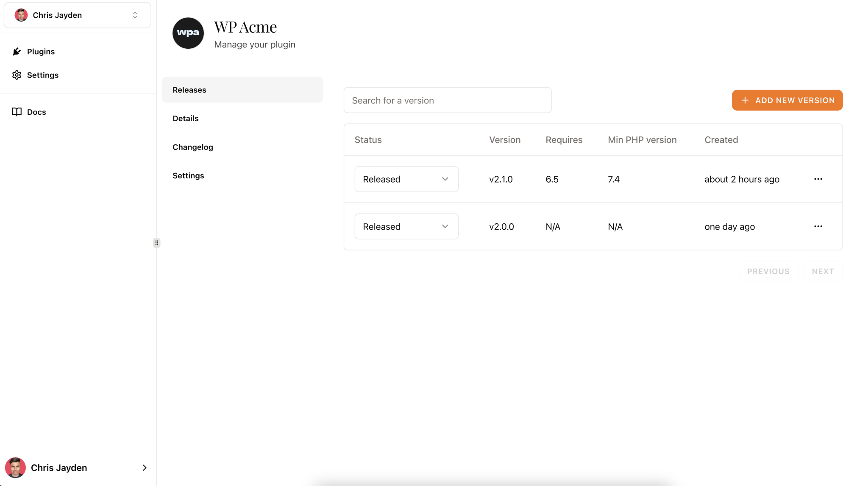Click the WPA plugin logo
The width and height of the screenshot is (868, 486).
click(x=188, y=33)
